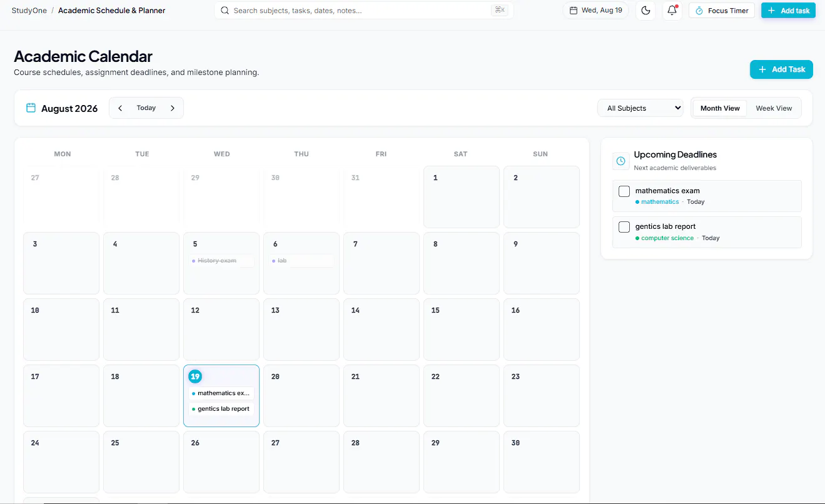The height and width of the screenshot is (504, 825).
Task: Click mathematics exam title in Upcoming Deadlines
Action: tap(667, 191)
